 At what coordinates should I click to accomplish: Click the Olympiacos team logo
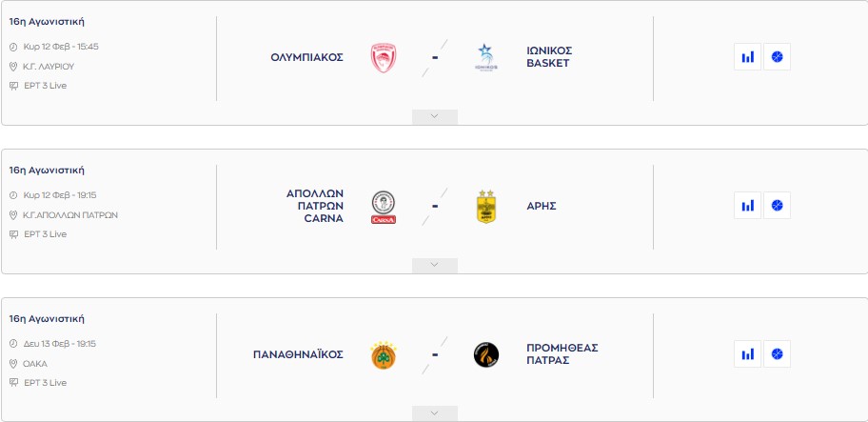coord(384,58)
